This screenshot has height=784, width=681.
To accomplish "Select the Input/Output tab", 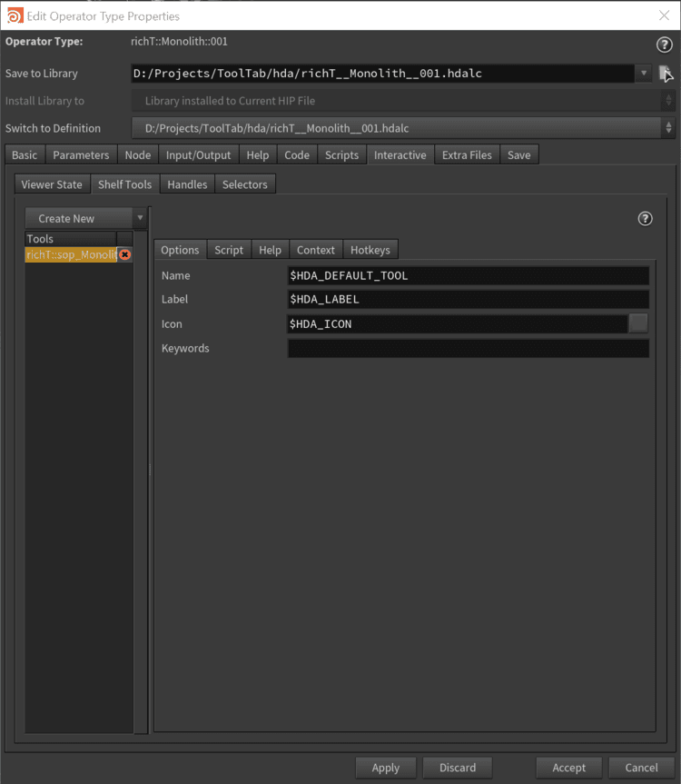I will click(198, 155).
